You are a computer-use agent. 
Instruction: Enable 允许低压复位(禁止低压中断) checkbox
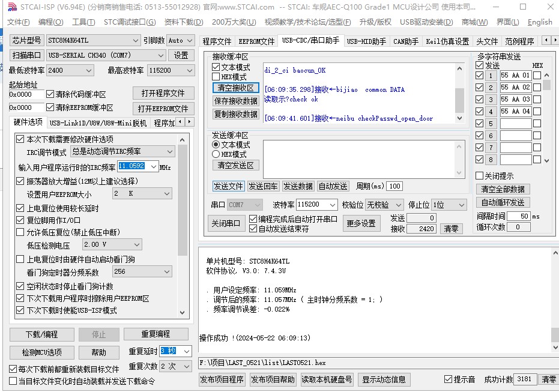[20, 232]
